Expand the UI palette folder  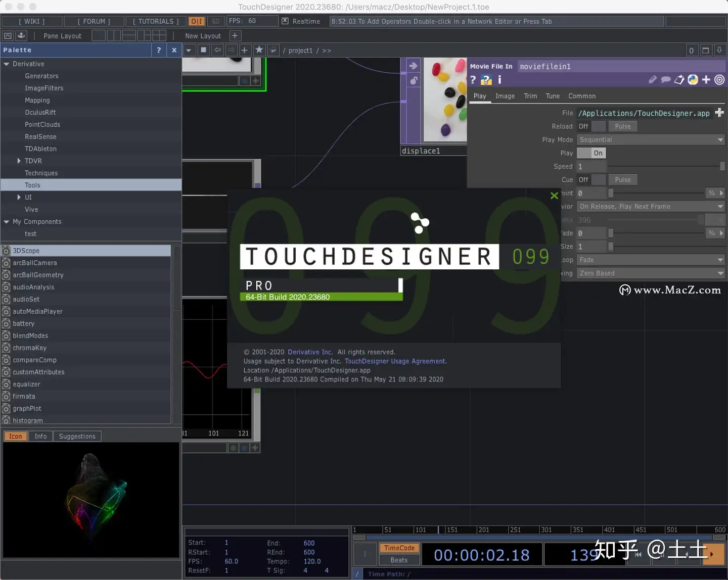[19, 197]
